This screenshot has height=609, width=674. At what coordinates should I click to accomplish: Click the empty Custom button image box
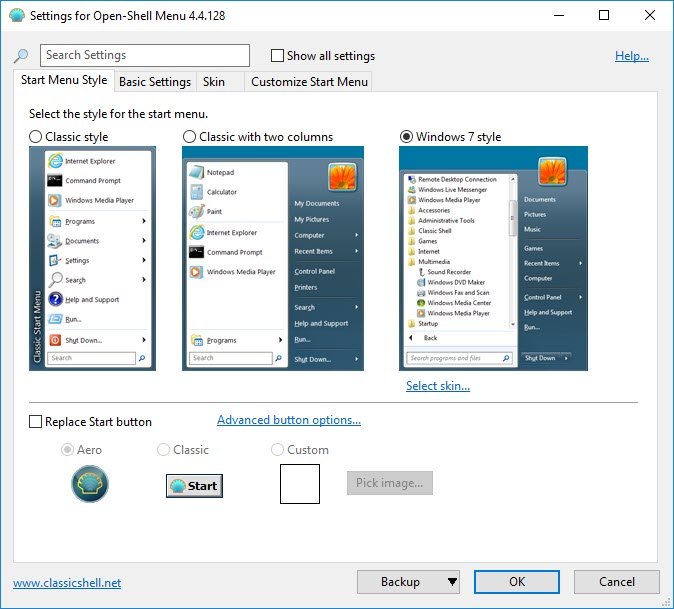[x=300, y=484]
